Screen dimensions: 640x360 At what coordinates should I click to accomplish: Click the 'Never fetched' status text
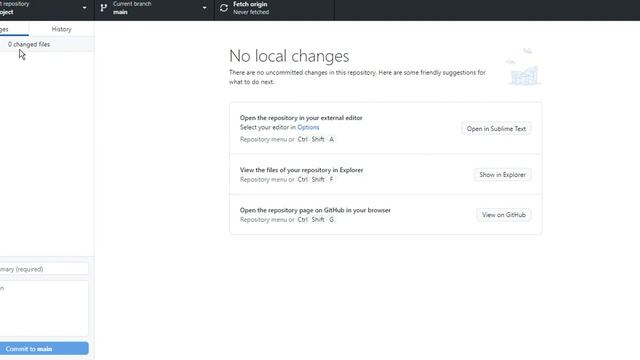pos(251,12)
